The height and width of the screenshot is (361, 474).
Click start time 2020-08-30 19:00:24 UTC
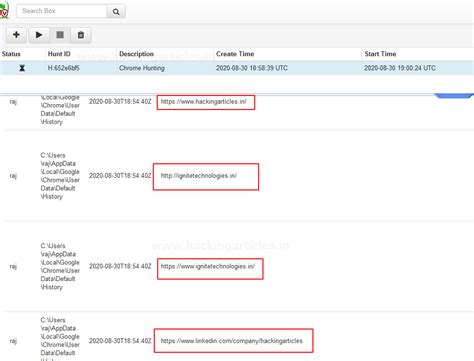(x=400, y=68)
